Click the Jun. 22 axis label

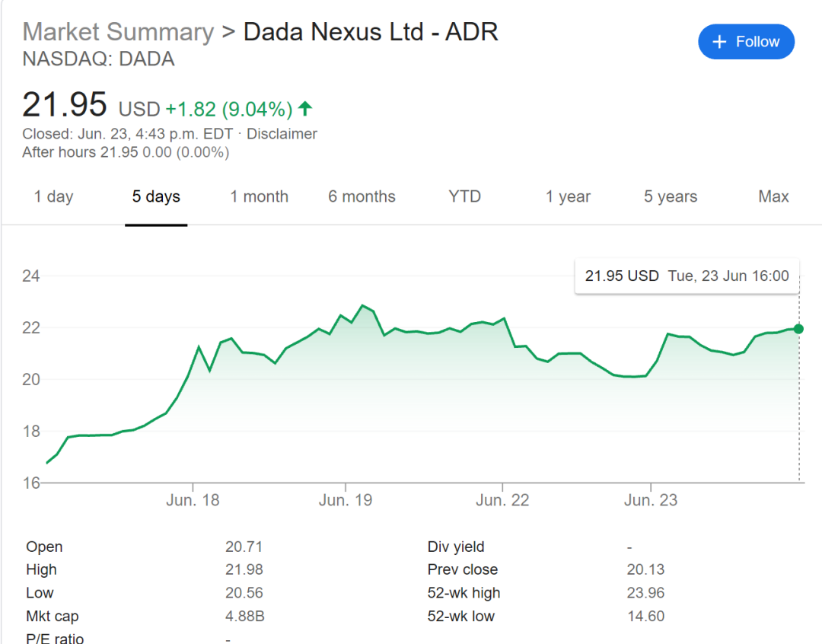coord(502,500)
